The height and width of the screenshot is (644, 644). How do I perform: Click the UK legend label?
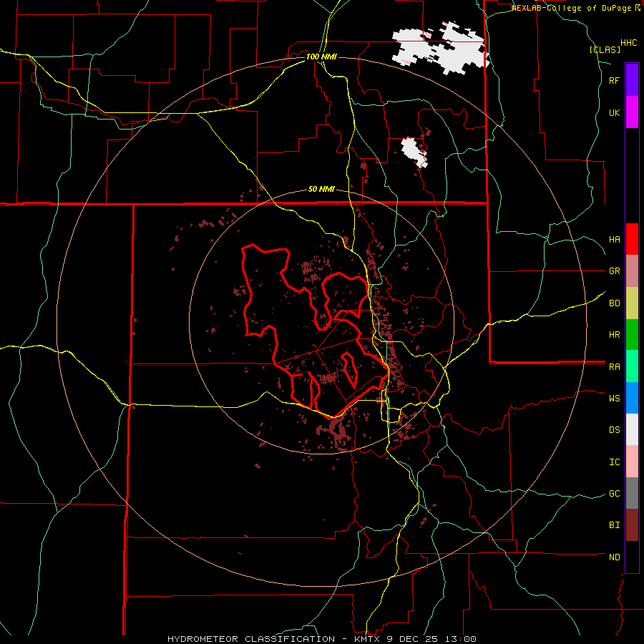click(614, 112)
